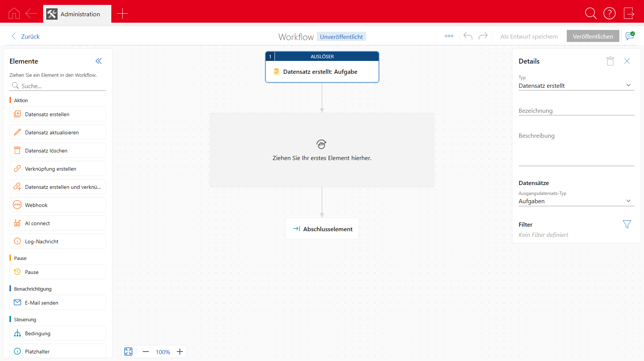Undo the last workflow change
644x361 pixels.
pos(468,36)
